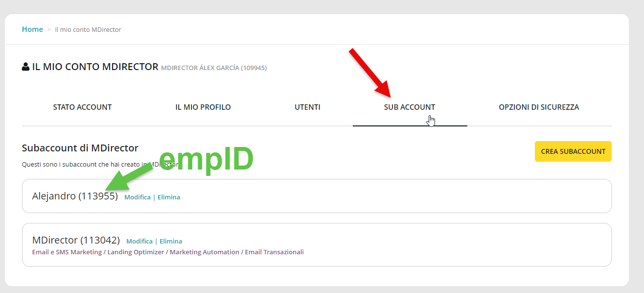Click the Alejandro (113955) subaccount name

pos(75,196)
